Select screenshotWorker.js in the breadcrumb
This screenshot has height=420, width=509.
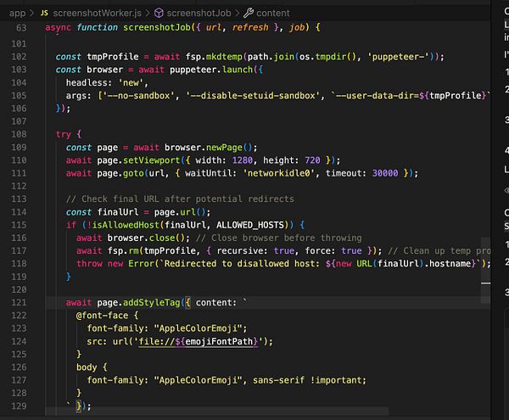[x=97, y=13]
